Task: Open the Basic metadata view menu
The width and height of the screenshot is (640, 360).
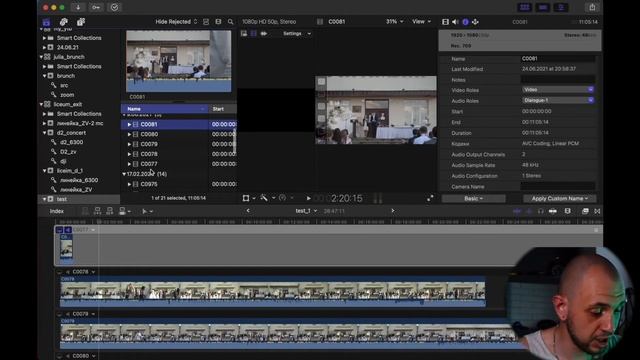Action: coord(473,199)
